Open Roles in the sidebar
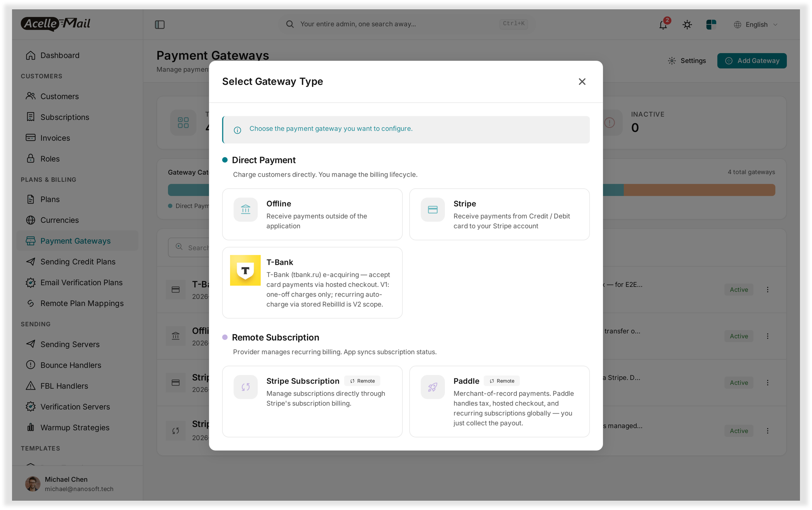 click(77, 159)
